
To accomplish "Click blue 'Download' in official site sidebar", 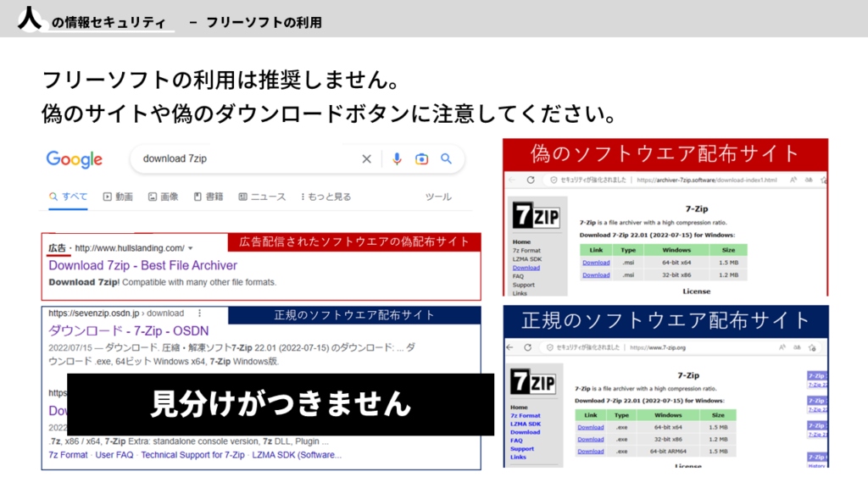I will 525,432.
